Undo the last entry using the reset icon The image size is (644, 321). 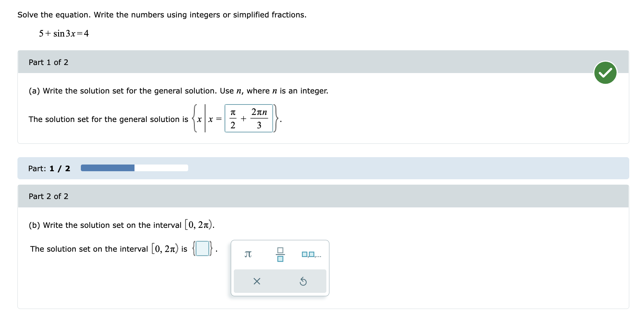pos(304,281)
